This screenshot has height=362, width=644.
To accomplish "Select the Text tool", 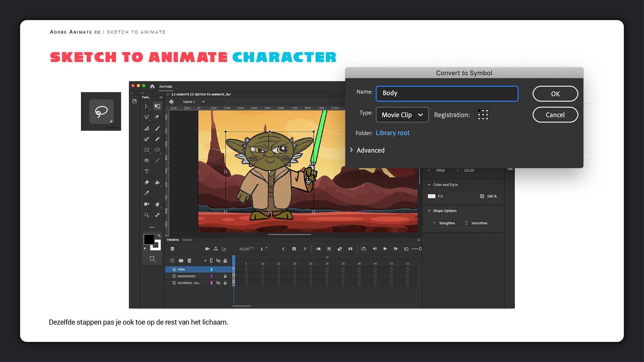I will point(147,171).
